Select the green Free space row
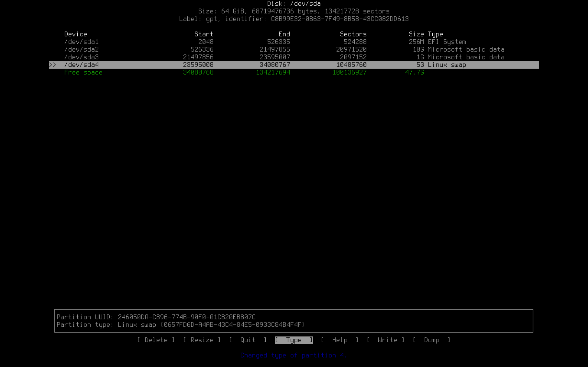The image size is (588, 367). point(83,73)
